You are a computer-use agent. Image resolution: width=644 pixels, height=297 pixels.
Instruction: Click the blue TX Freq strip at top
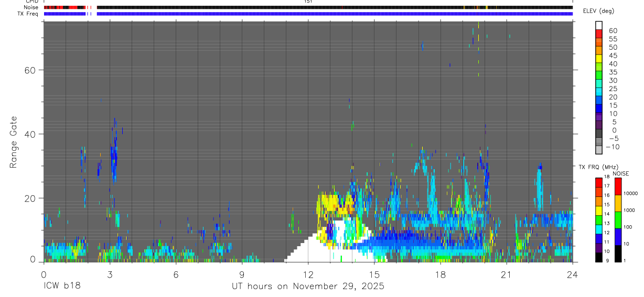click(308, 14)
